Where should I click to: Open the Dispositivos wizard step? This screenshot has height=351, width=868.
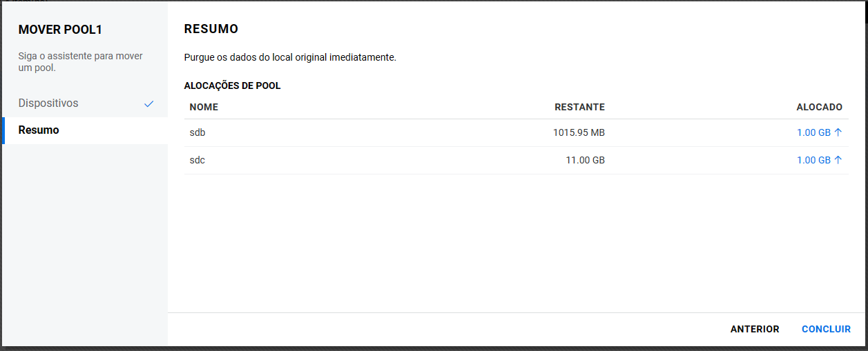click(48, 103)
